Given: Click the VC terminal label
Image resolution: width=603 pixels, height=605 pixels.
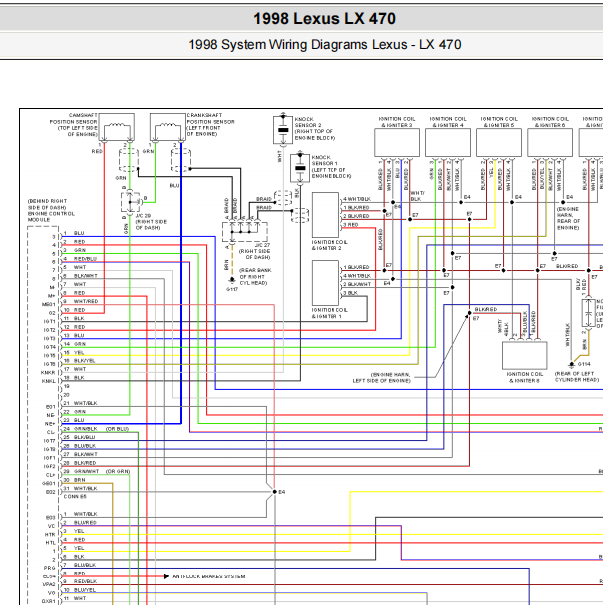Looking at the screenshot, I should tap(51, 526).
